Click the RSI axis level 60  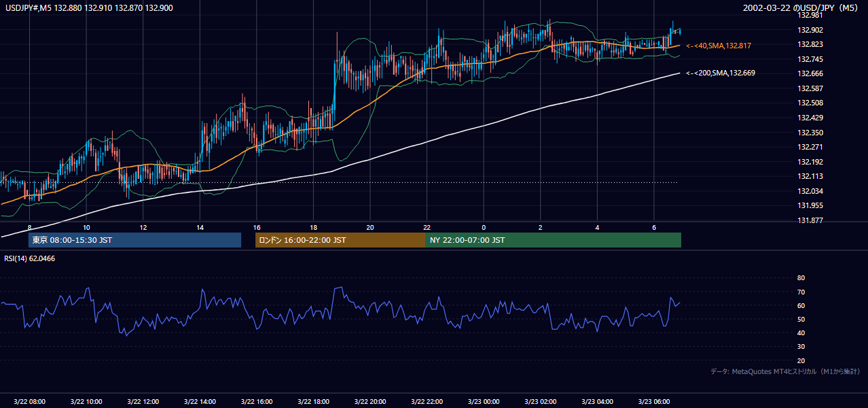pos(801,305)
